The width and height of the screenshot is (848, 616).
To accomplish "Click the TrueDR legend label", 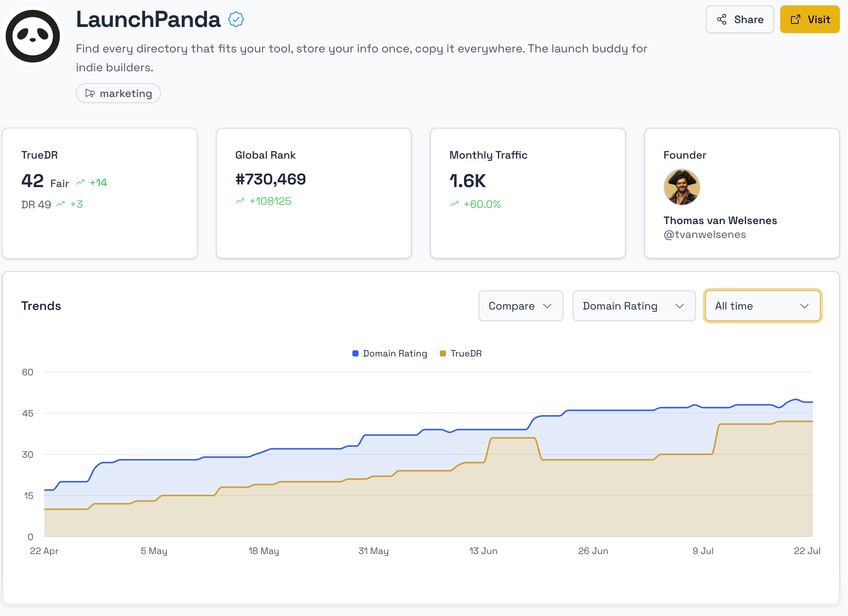I will (x=466, y=353).
